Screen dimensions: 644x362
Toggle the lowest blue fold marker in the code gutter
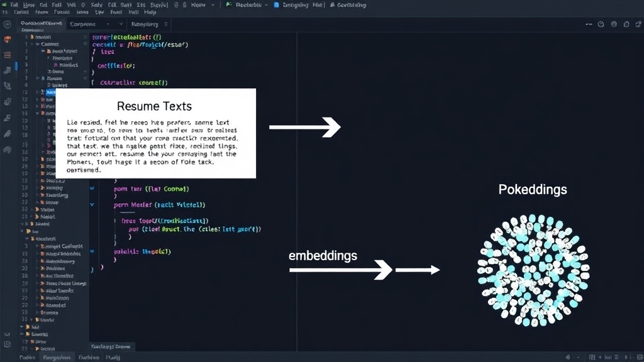click(92, 251)
